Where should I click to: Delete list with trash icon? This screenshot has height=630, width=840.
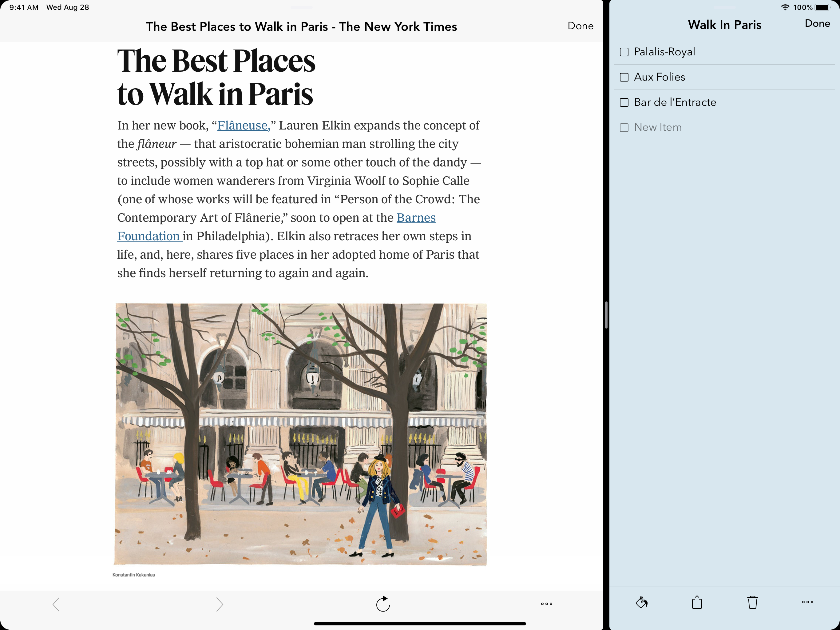point(752,602)
